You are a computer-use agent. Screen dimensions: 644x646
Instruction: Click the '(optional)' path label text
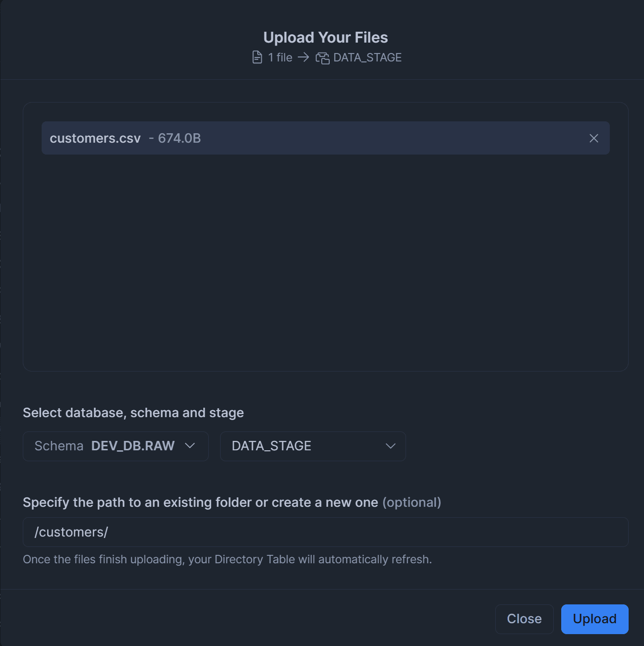click(x=411, y=502)
